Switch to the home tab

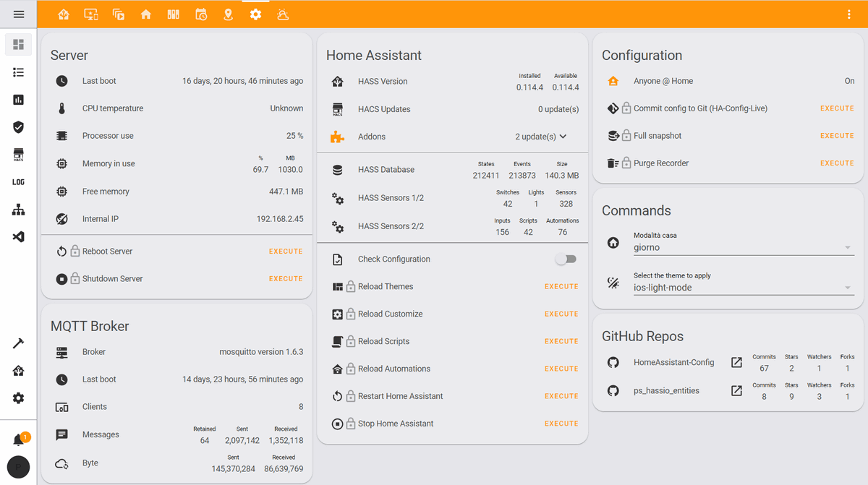coord(146,14)
